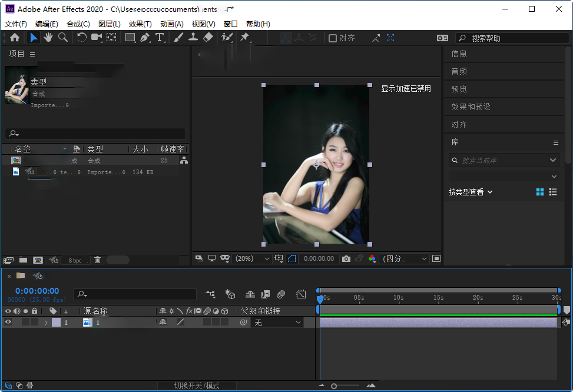Select the Pan Behind anchor tool

pyautogui.click(x=111, y=37)
